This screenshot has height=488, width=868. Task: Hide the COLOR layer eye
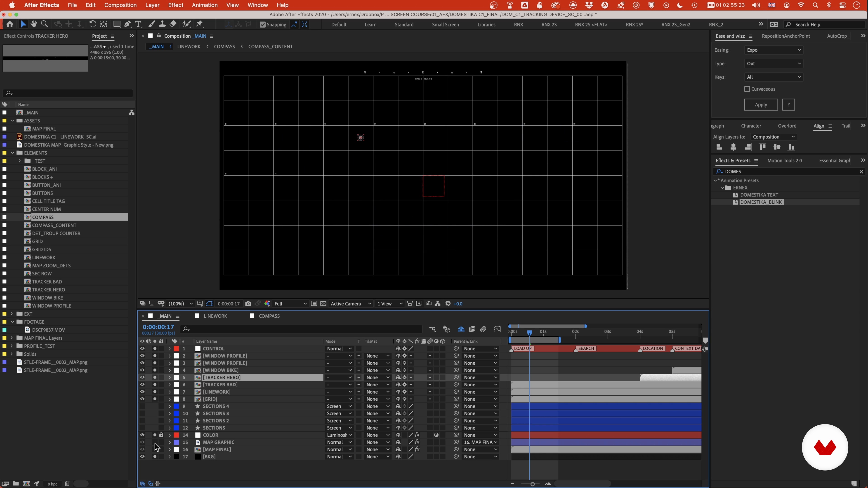[x=142, y=435]
